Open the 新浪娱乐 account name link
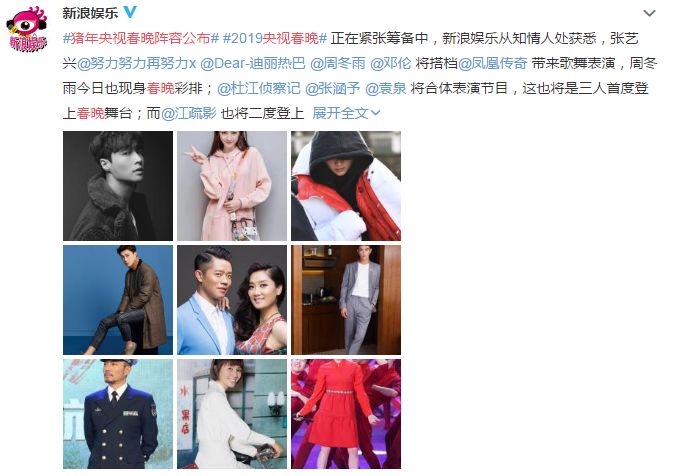This screenshot has height=476, width=675. coord(90,13)
